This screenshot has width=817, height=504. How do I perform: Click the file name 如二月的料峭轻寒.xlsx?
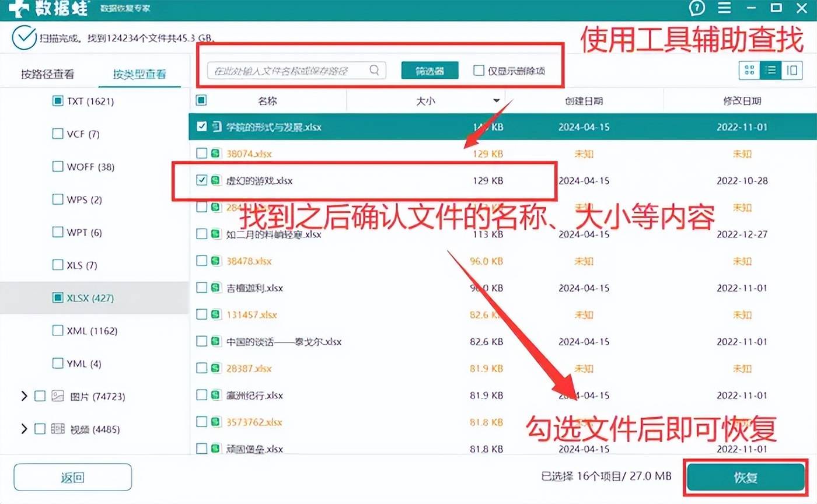tap(274, 234)
